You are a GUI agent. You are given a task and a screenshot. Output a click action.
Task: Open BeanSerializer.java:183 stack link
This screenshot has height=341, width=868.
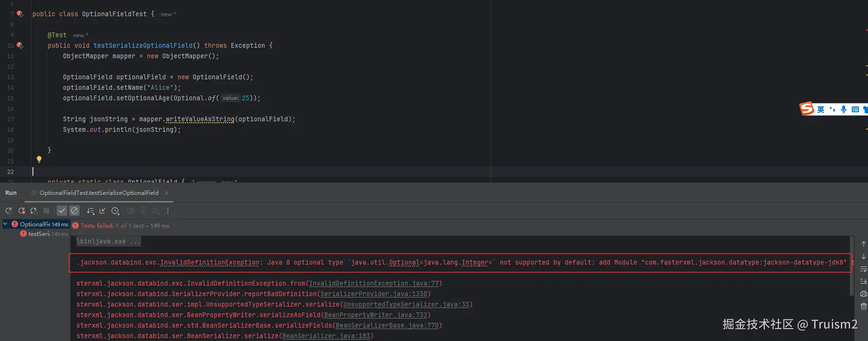(x=326, y=336)
